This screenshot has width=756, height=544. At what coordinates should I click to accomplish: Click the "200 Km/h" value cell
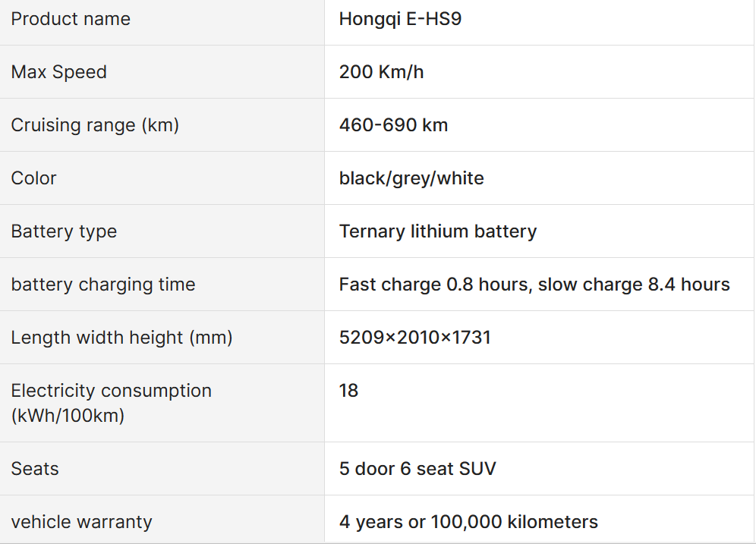[381, 72]
